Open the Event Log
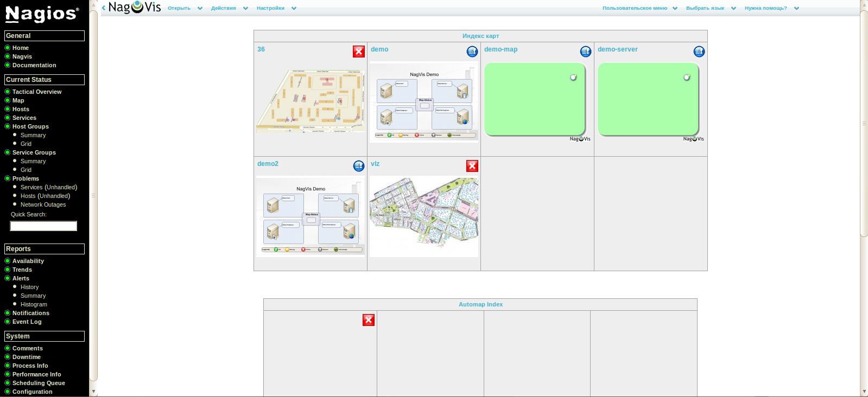 point(27,322)
